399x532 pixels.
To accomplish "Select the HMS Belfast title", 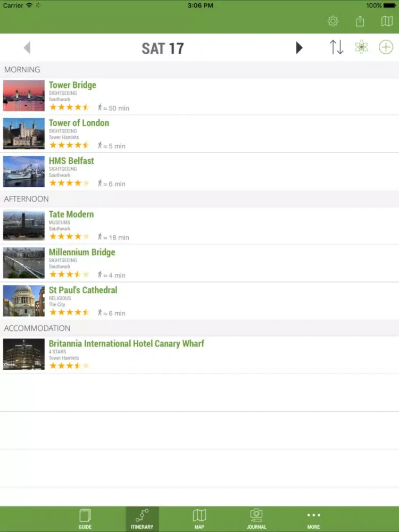I will click(x=71, y=161).
